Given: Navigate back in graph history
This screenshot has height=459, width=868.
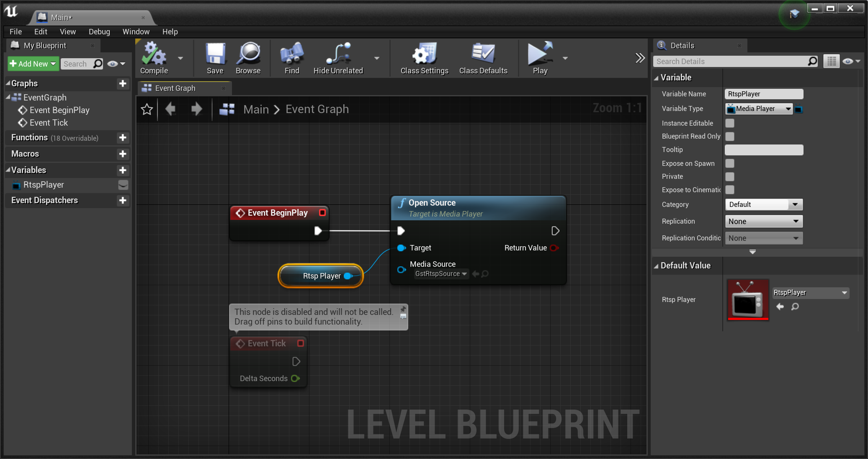Looking at the screenshot, I should click(170, 109).
